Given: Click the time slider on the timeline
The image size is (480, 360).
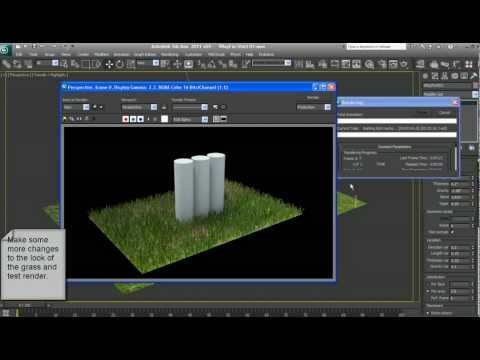Looking at the screenshot, I should (24, 305).
